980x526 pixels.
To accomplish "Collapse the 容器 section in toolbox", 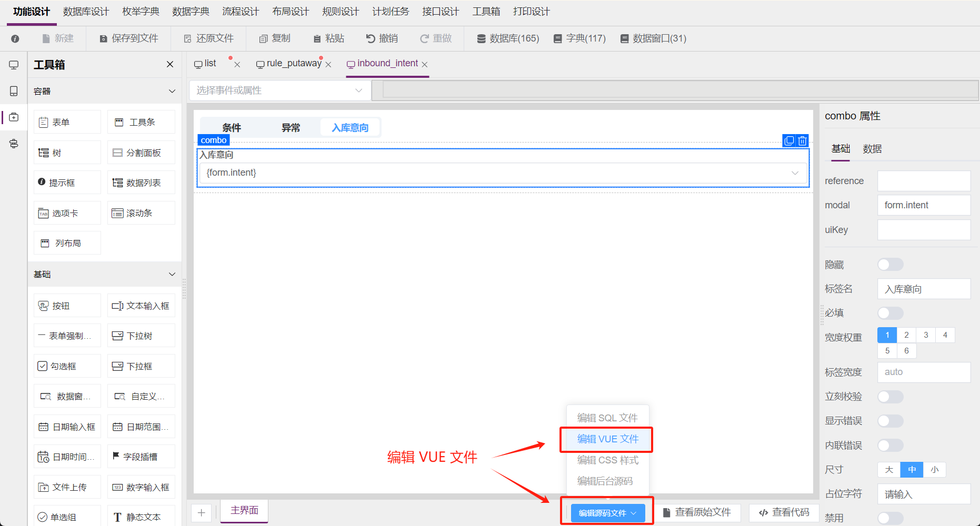I will coord(172,91).
